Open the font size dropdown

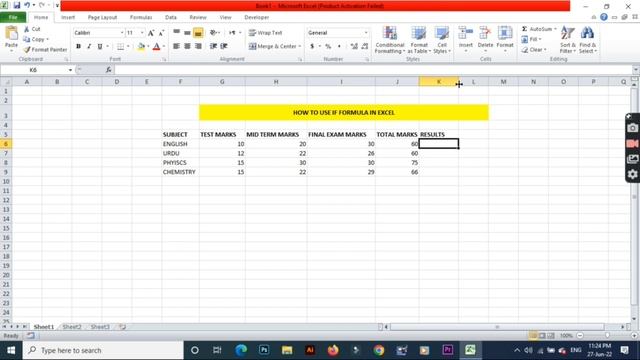click(x=142, y=33)
